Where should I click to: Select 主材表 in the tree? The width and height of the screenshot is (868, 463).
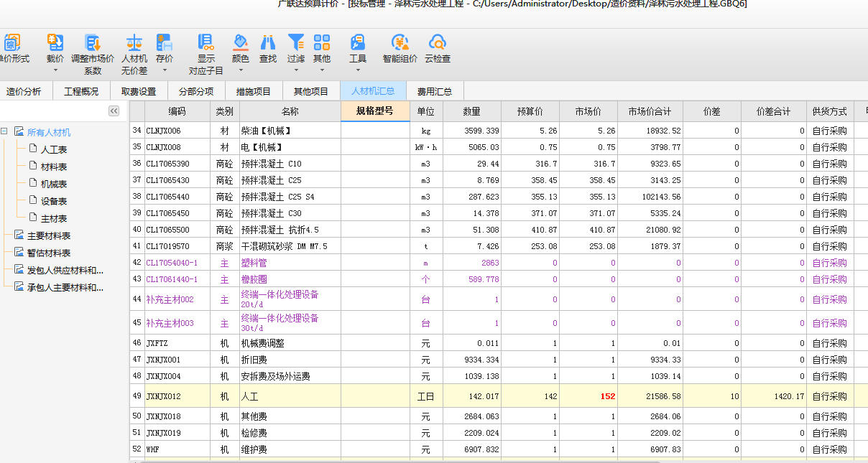(54, 218)
